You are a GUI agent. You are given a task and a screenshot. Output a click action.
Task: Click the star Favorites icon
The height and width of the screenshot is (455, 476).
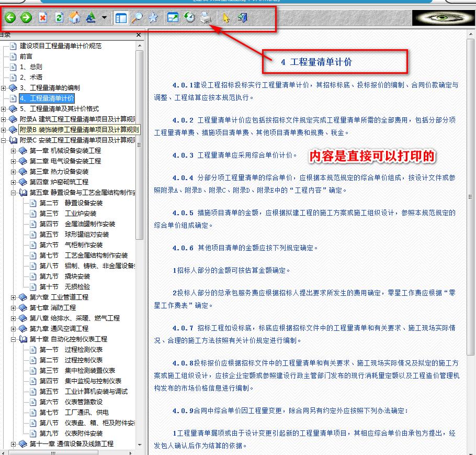point(153,17)
